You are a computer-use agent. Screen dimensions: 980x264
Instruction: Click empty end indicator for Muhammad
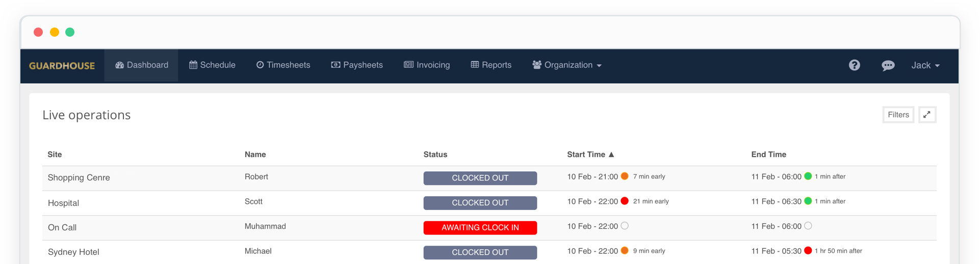tap(808, 226)
